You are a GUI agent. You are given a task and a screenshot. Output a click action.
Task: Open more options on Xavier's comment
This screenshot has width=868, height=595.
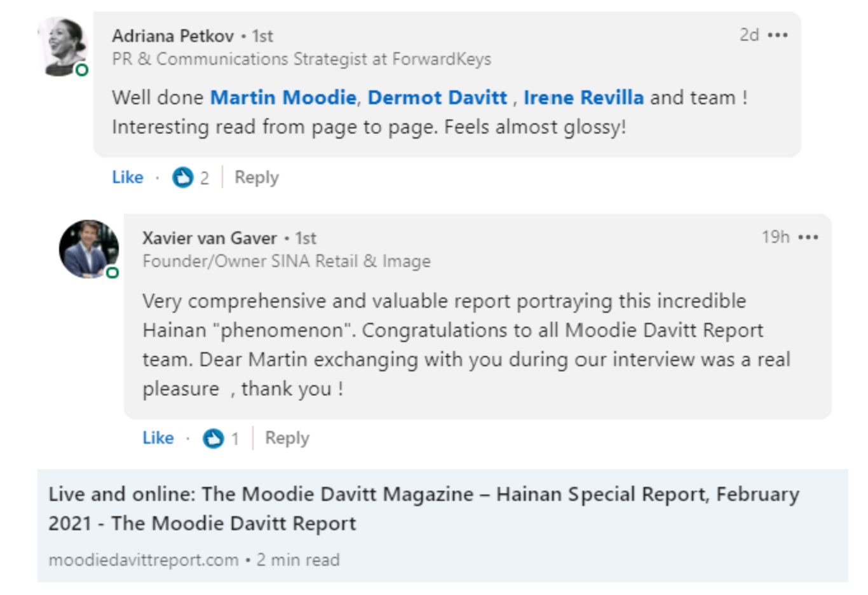tap(808, 237)
